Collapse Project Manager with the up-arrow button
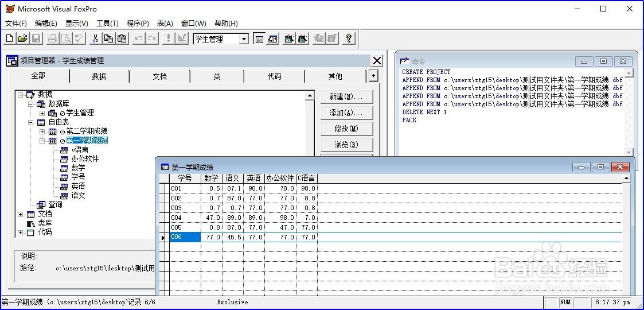The image size is (644, 310). tap(373, 76)
